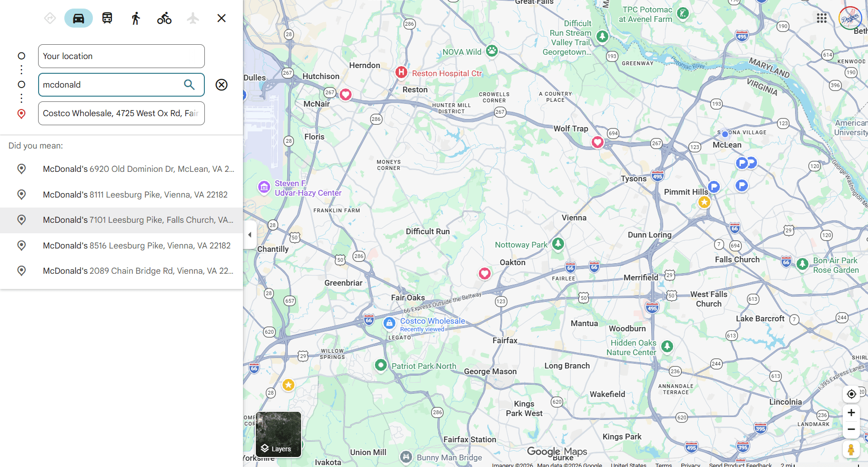Click the NOVA Wild paw marker
The image size is (868, 467).
coord(492,50)
